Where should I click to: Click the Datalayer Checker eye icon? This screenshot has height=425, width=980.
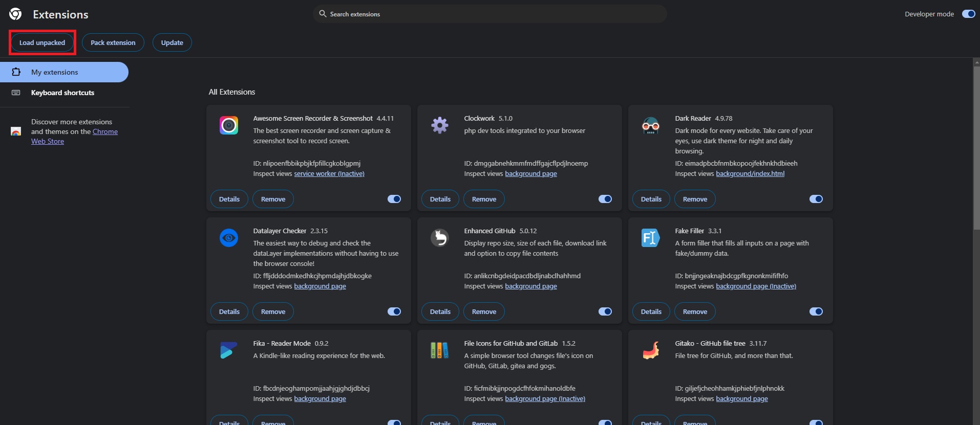(229, 238)
